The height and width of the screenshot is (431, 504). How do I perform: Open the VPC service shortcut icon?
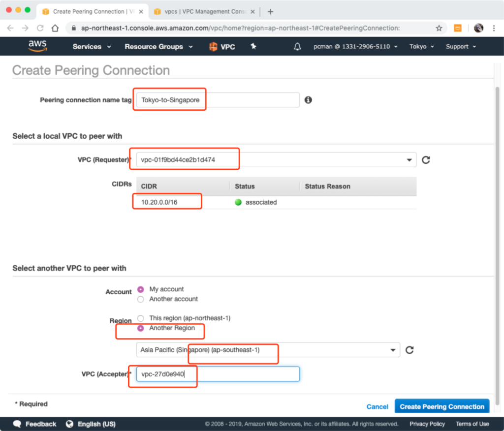click(x=213, y=47)
